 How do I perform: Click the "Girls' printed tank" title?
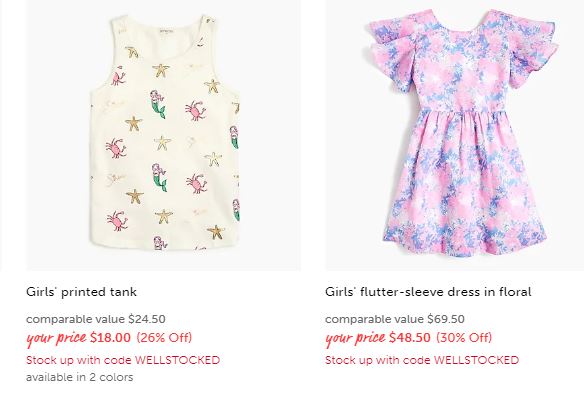[81, 292]
